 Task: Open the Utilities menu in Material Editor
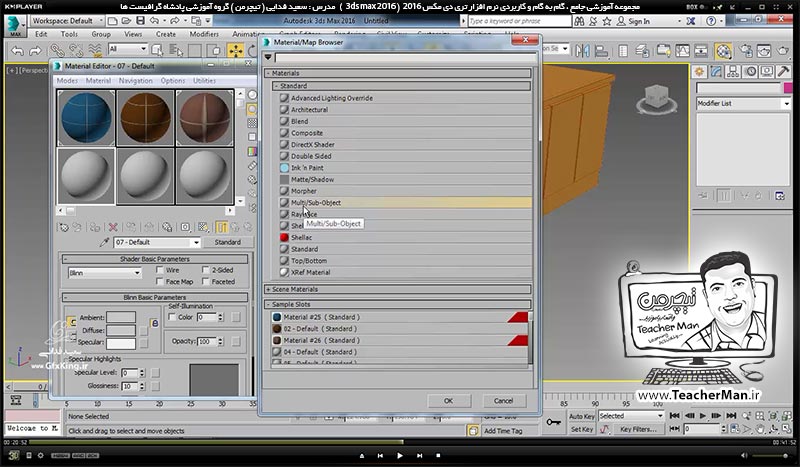click(x=204, y=81)
